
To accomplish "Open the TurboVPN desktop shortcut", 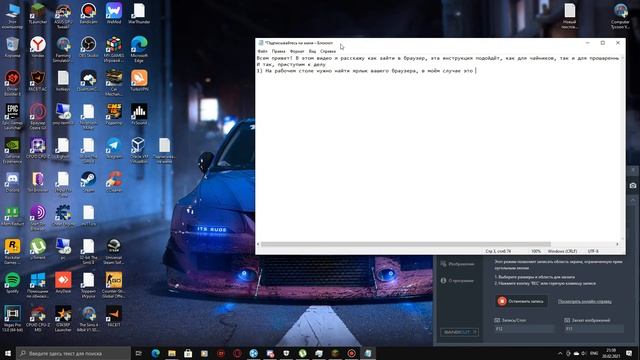I will coord(139,81).
